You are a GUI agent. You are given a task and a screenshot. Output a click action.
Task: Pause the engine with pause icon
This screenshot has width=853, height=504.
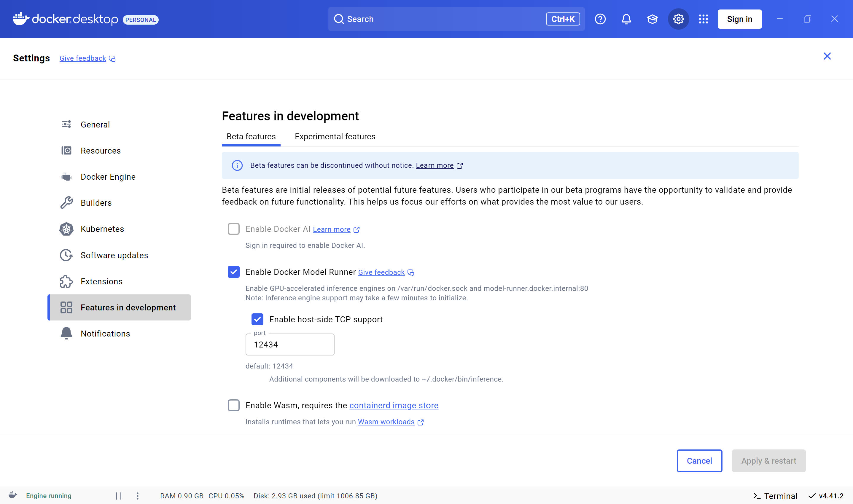[119, 496]
